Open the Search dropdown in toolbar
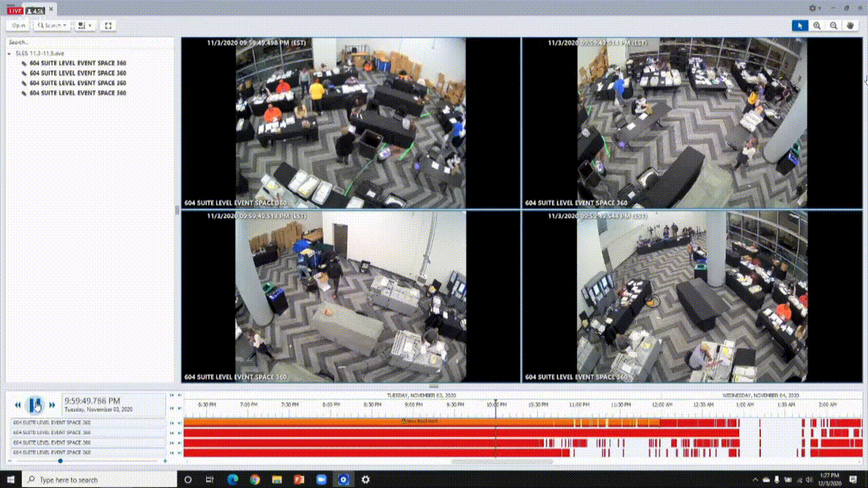The image size is (868, 488). [x=52, y=26]
